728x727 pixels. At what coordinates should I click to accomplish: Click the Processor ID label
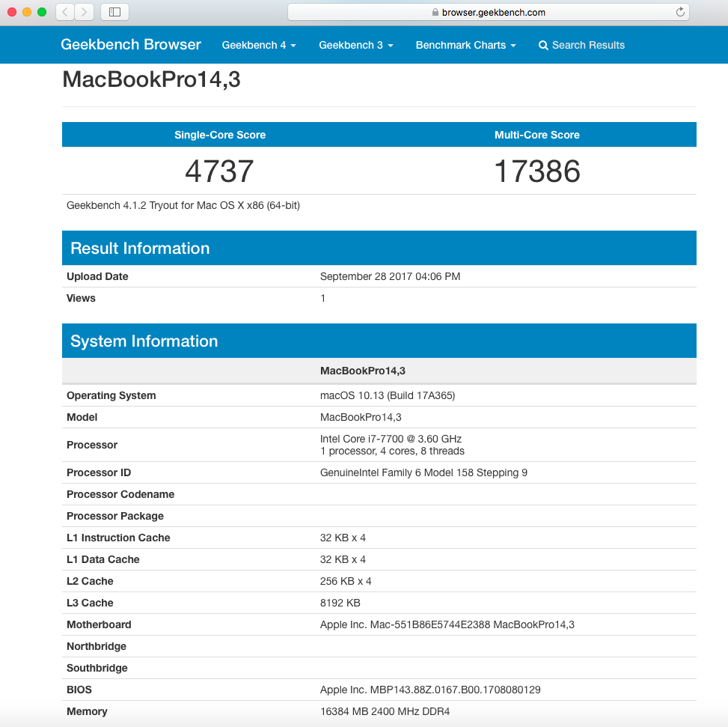click(99, 472)
